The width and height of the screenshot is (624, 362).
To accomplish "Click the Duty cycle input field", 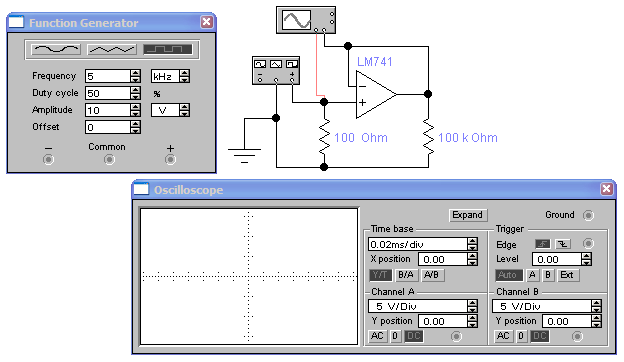I will point(108,93).
